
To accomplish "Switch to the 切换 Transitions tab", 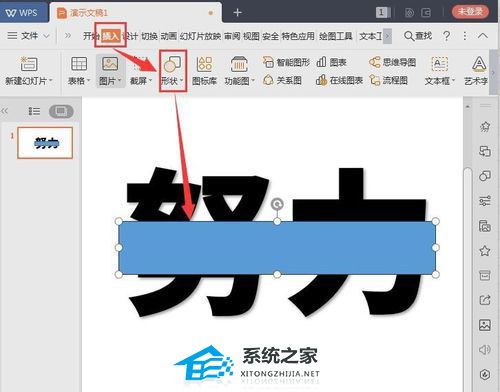I will [149, 36].
